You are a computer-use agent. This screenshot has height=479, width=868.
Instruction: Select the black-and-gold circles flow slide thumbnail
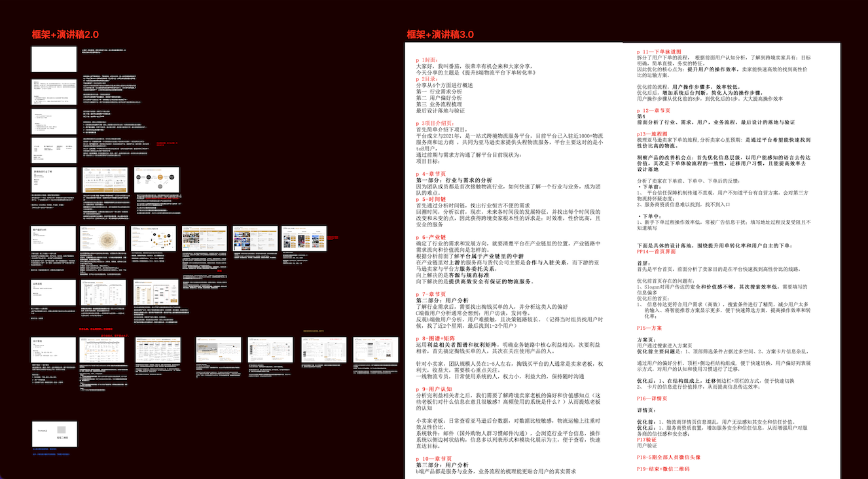point(156,180)
